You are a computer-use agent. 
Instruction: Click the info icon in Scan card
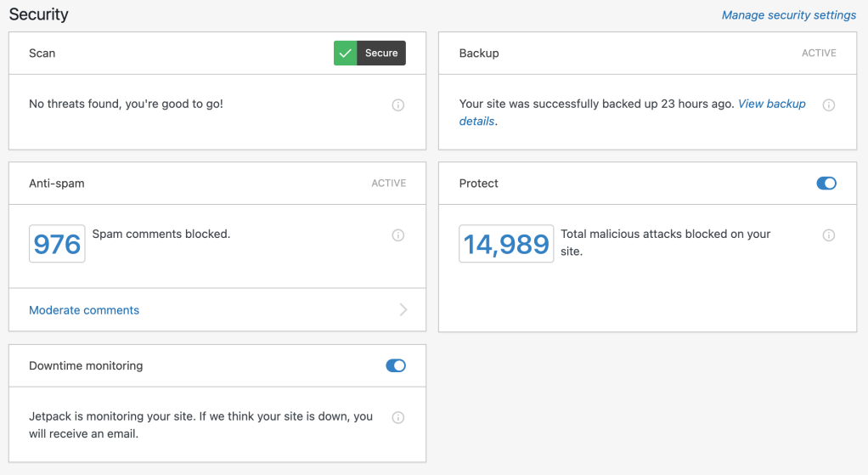pos(397,105)
